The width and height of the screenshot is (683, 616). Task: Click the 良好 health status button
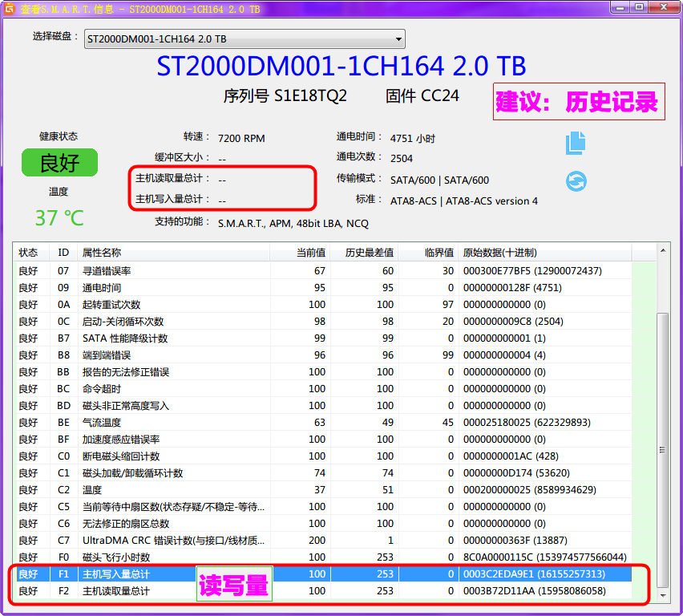point(59,163)
